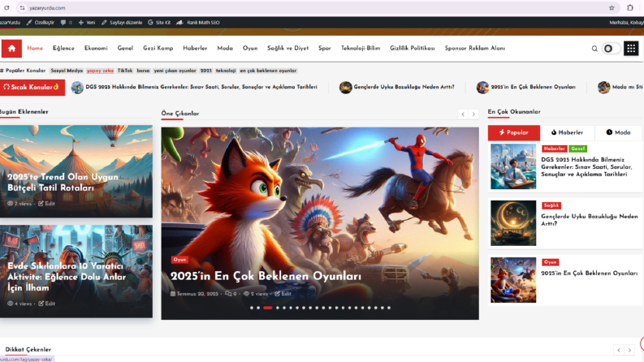
Task: Click the yapay zeka tag
Action: click(x=100, y=71)
